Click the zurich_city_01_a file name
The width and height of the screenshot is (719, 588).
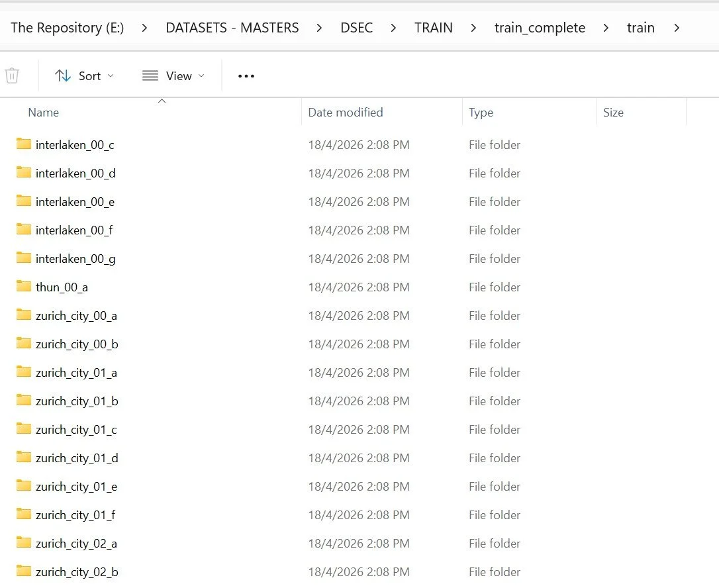click(x=76, y=373)
